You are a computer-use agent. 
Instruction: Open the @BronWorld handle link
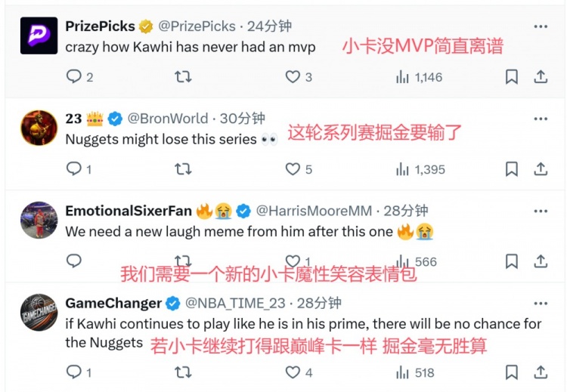click(168, 119)
